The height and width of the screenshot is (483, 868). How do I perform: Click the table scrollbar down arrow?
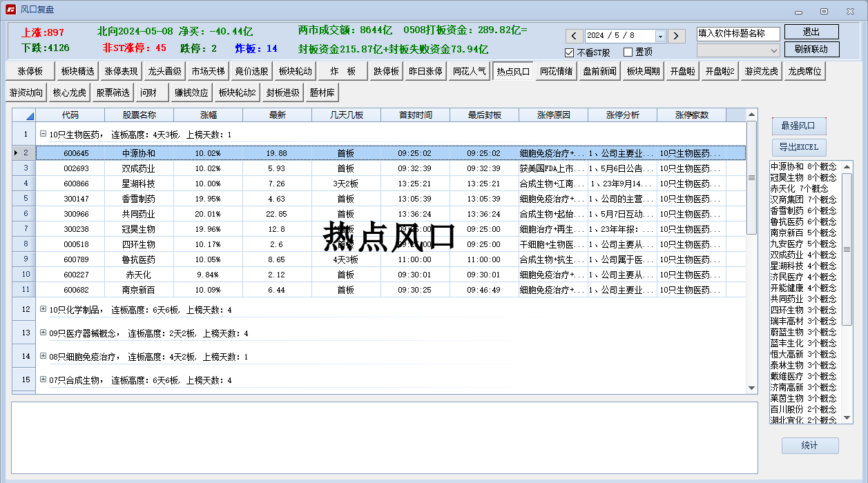click(x=752, y=388)
